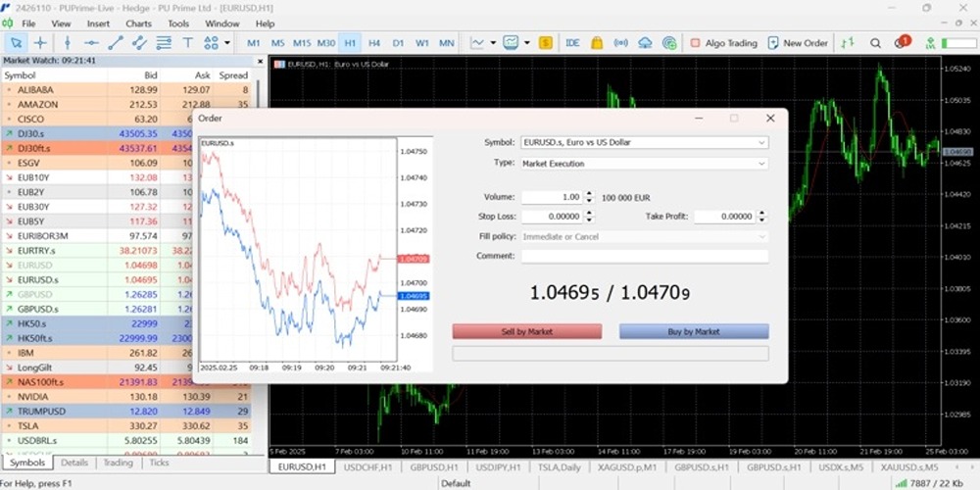
Task: Click the Stop Loss input field
Action: 552,217
